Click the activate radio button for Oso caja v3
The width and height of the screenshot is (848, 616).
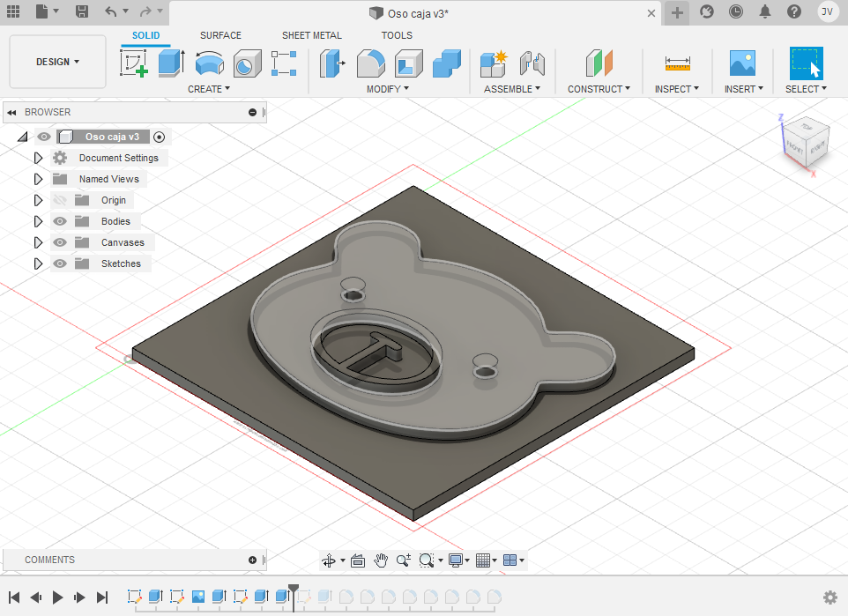click(159, 137)
